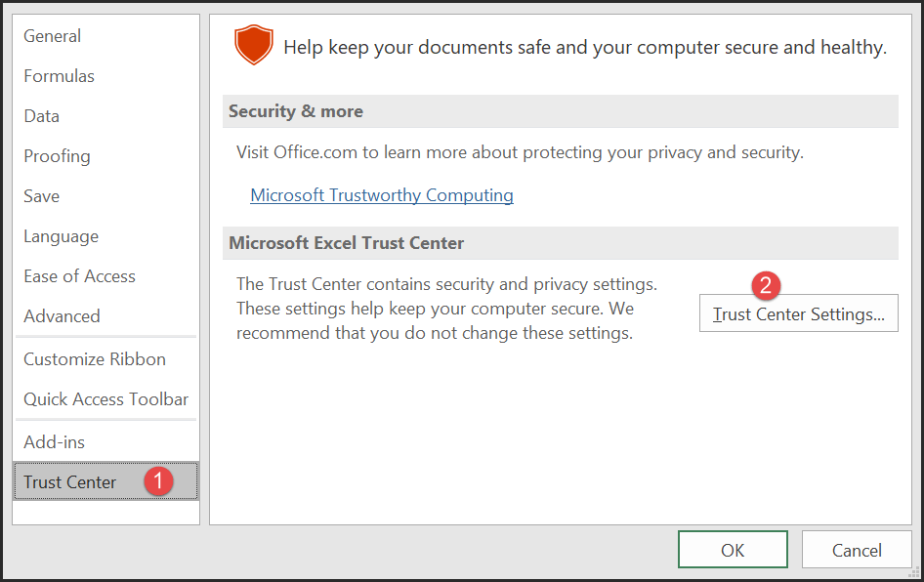Open the Proofing settings category
924x582 pixels.
106,156
